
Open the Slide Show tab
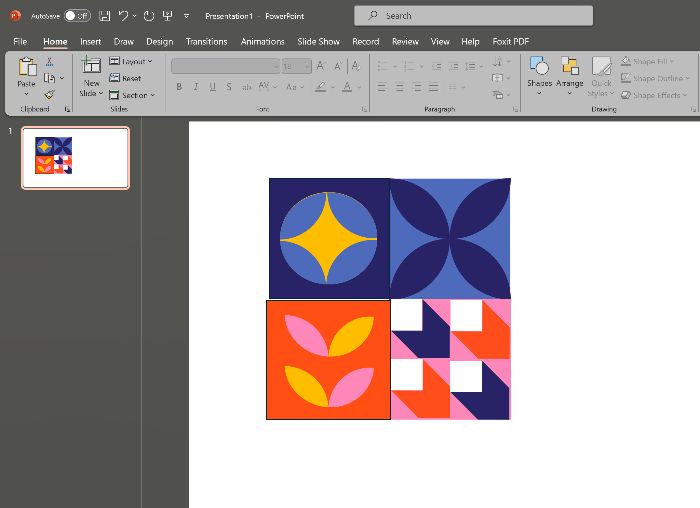click(x=318, y=42)
